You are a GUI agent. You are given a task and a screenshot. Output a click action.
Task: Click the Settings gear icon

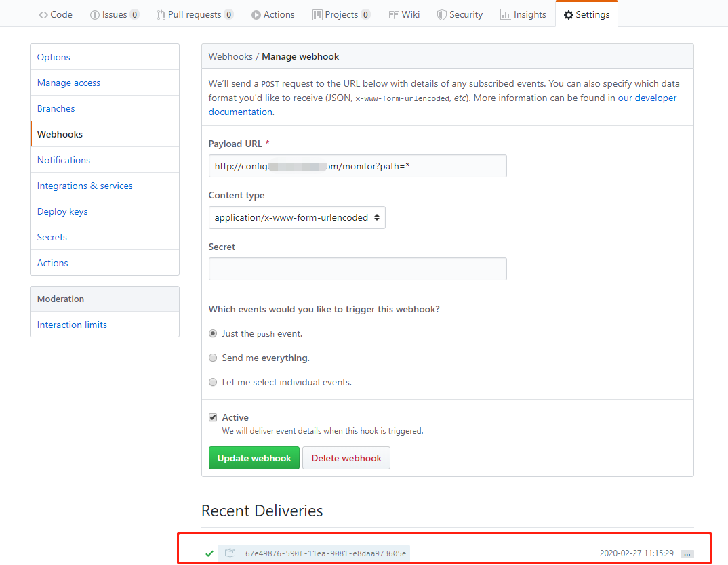(568, 15)
